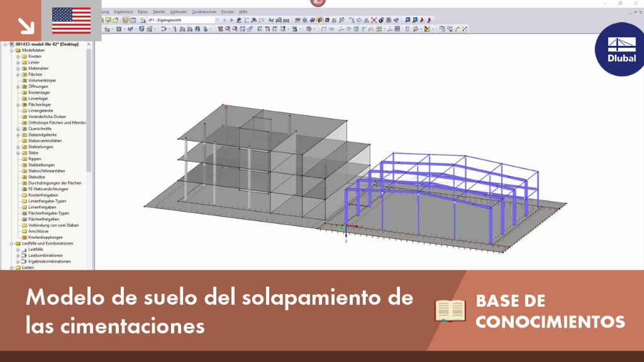The height and width of the screenshot is (362, 644).
Task: Click the yellow grid icon in lower toolbar
Action: (379, 29)
